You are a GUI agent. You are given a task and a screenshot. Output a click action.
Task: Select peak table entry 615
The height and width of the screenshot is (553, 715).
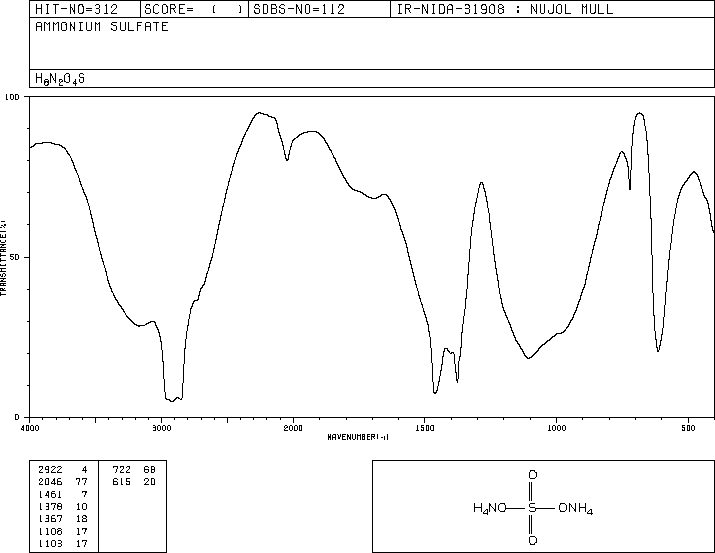(x=122, y=481)
